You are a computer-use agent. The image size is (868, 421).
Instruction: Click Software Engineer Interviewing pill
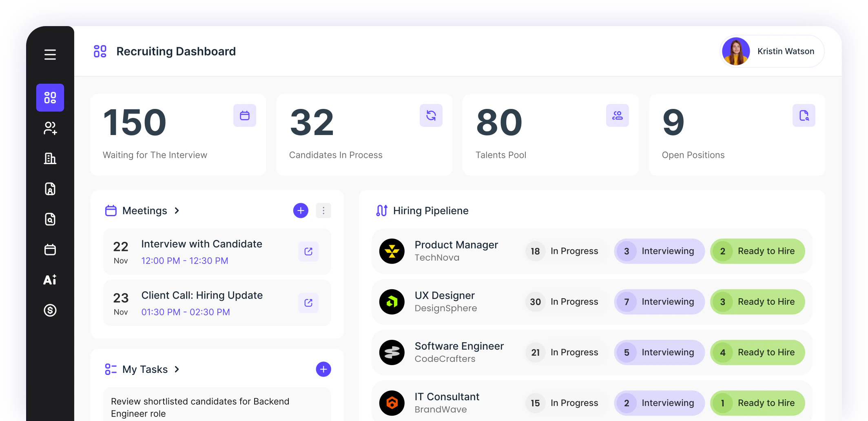[x=659, y=352]
